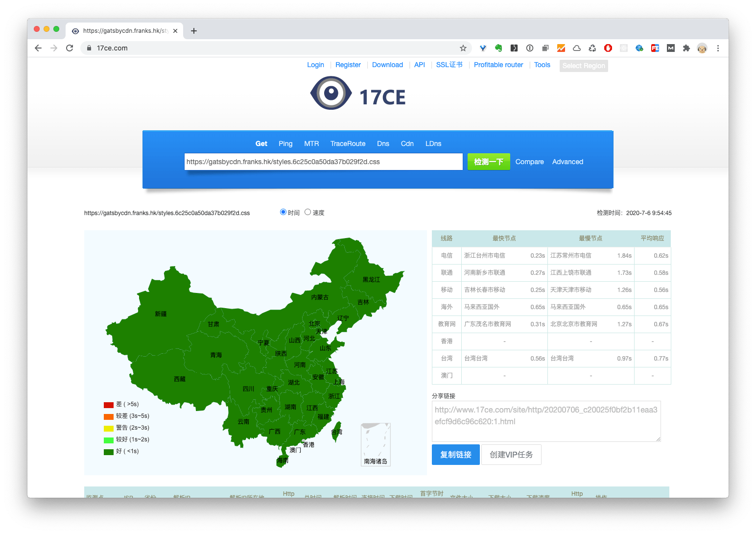Image resolution: width=756 pixels, height=534 pixels.
Task: Open the Login link
Action: [x=315, y=65]
